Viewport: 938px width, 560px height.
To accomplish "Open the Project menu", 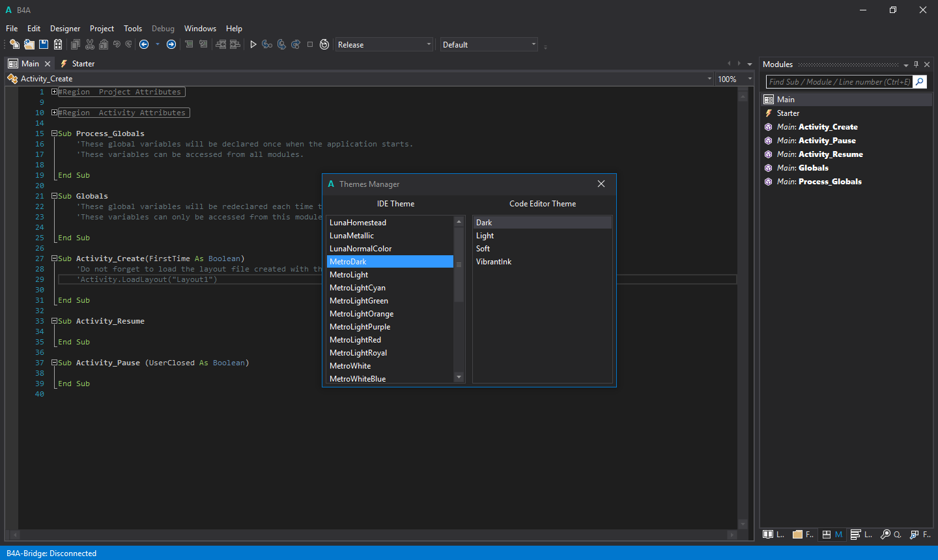I will point(102,29).
